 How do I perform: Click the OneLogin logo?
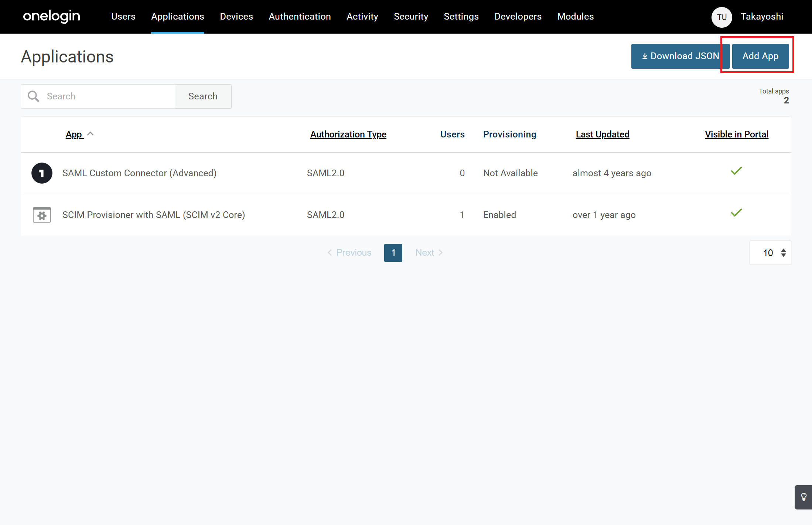(51, 16)
